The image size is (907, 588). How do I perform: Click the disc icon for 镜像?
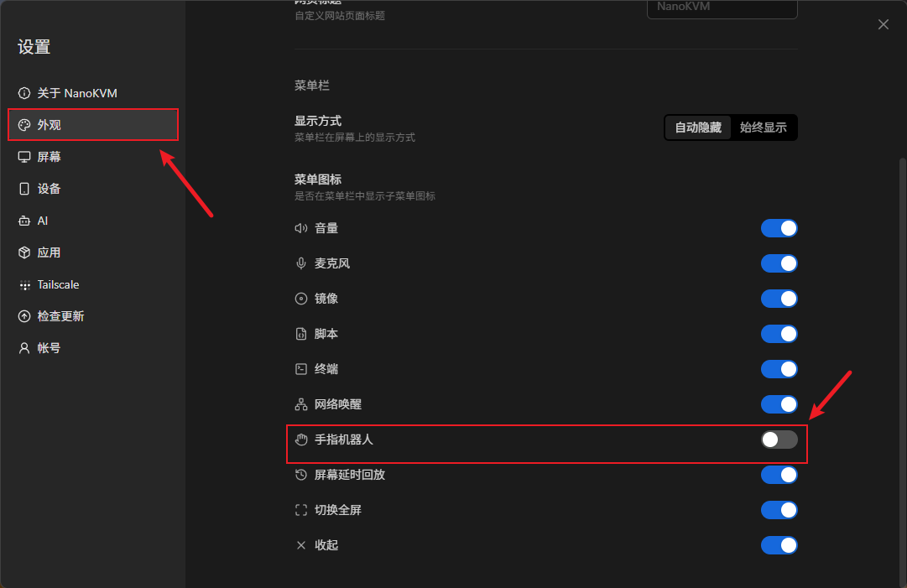[x=300, y=299]
